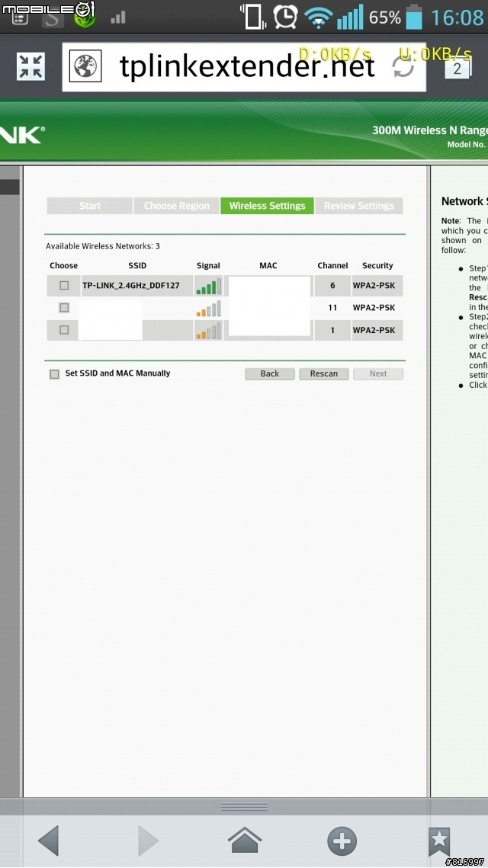Image resolution: width=488 pixels, height=868 pixels.
Task: Open the browser home page icon
Action: tap(244, 841)
